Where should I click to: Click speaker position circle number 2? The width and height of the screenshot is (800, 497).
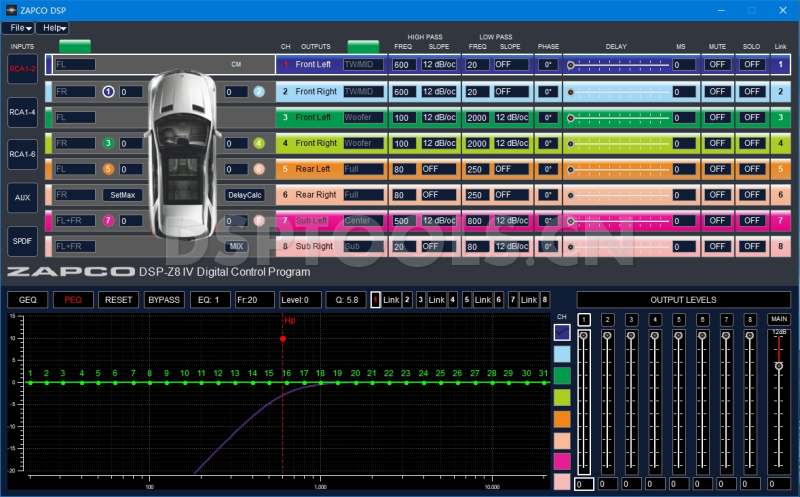pyautogui.click(x=259, y=92)
